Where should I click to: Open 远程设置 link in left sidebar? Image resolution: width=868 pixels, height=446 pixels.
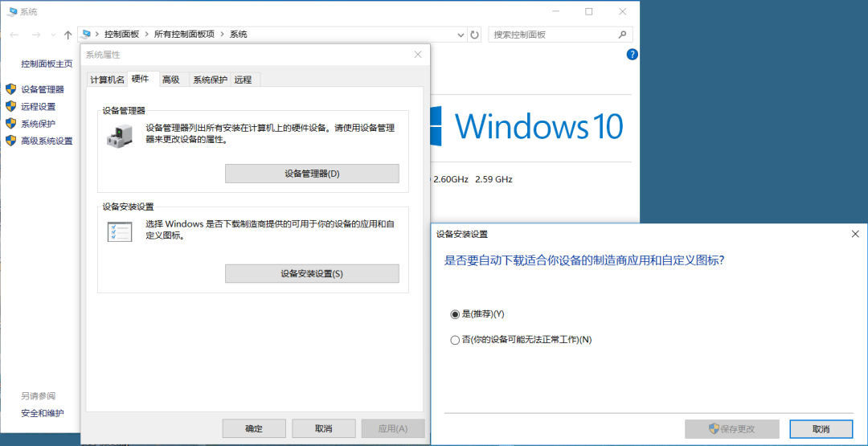click(39, 106)
